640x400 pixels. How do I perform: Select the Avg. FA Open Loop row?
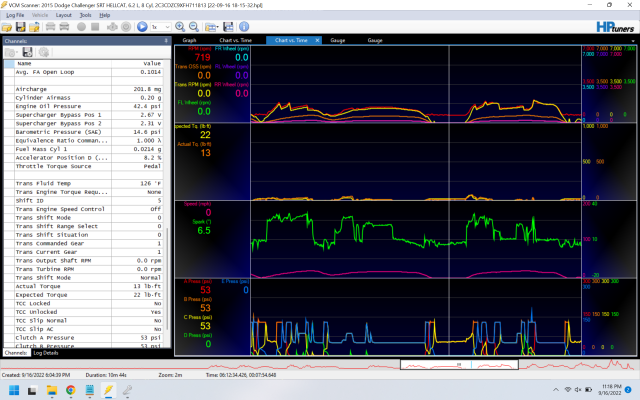[83, 72]
